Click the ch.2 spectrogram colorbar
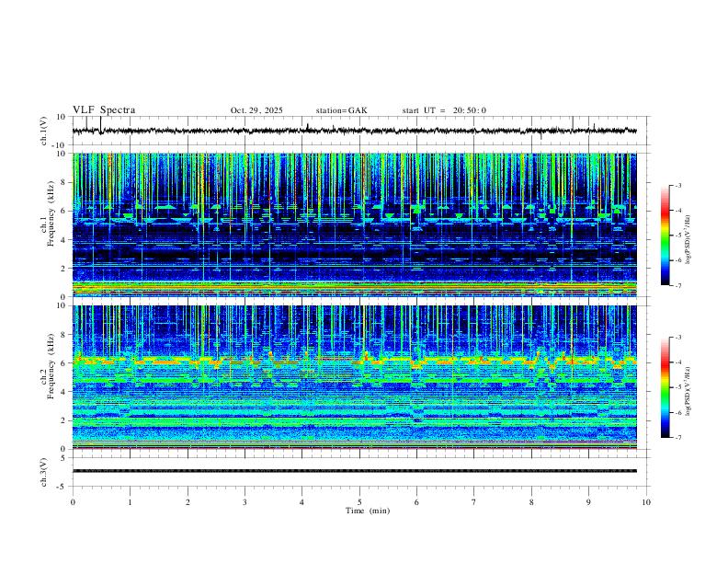This screenshot has width=728, height=563. coord(665,387)
